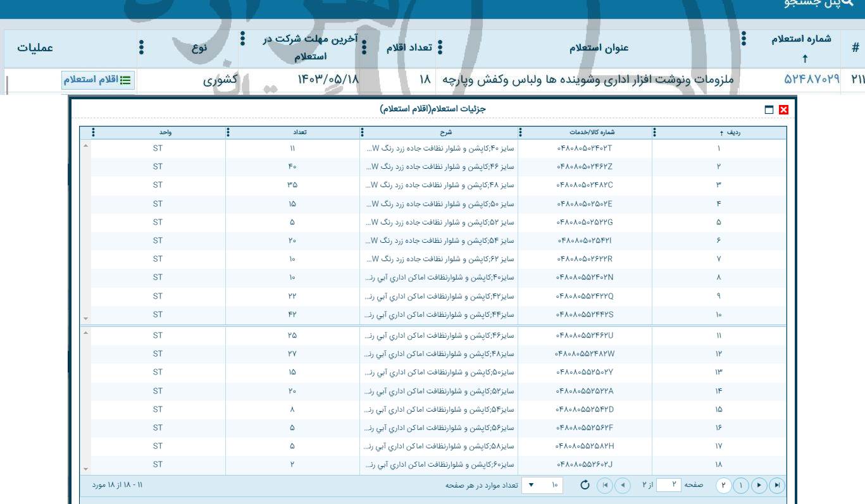The width and height of the screenshot is (865, 504).
Task: Select item code ۰۴۸۰۸۰۵۰۲۵۲۲G cell
Action: [585, 222]
